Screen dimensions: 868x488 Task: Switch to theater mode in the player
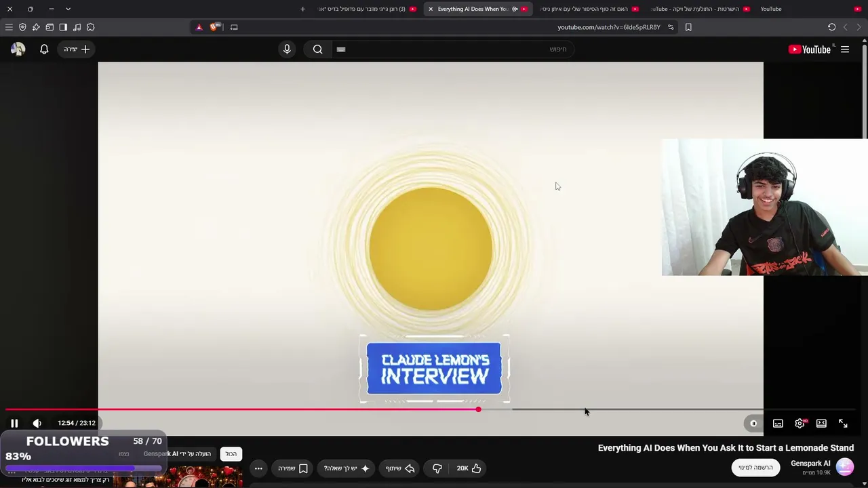[821, 424]
